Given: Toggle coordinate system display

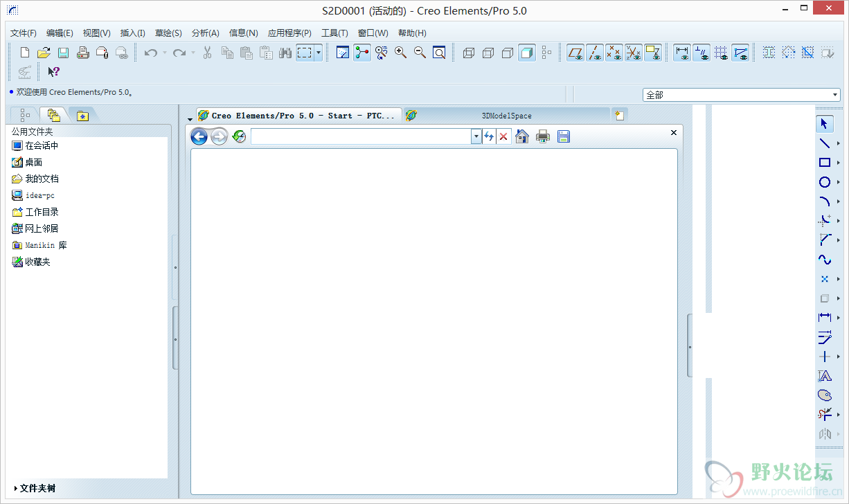Looking at the screenshot, I should tap(634, 53).
